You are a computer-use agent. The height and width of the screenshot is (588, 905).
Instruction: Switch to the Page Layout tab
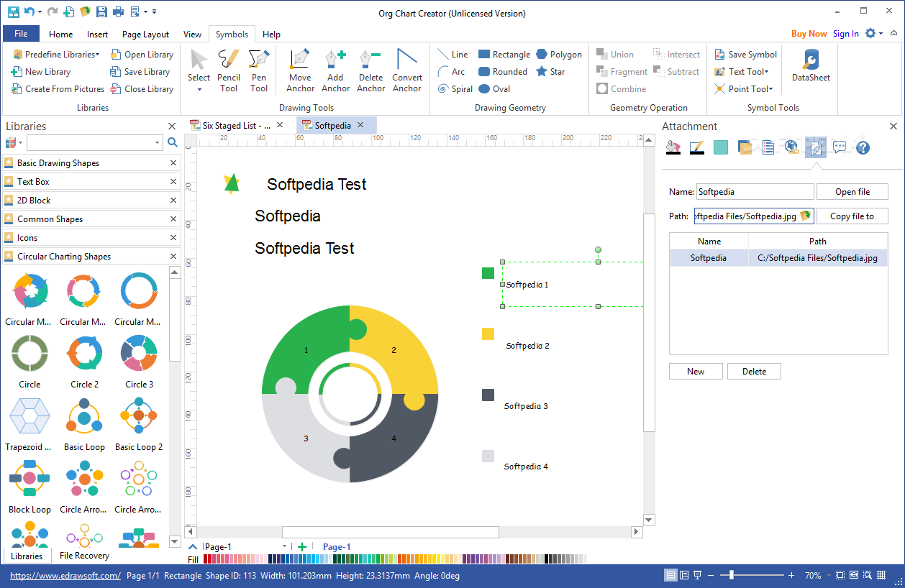(145, 35)
